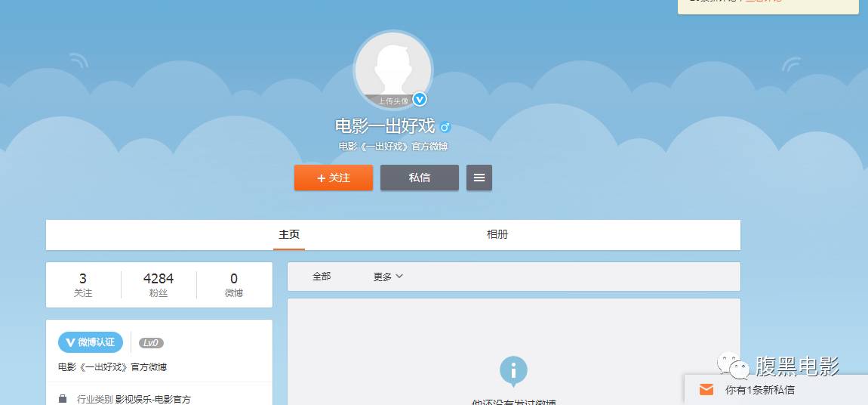The width and height of the screenshot is (868, 405).
Task: Send a private message via 私信 button
Action: [x=420, y=178]
